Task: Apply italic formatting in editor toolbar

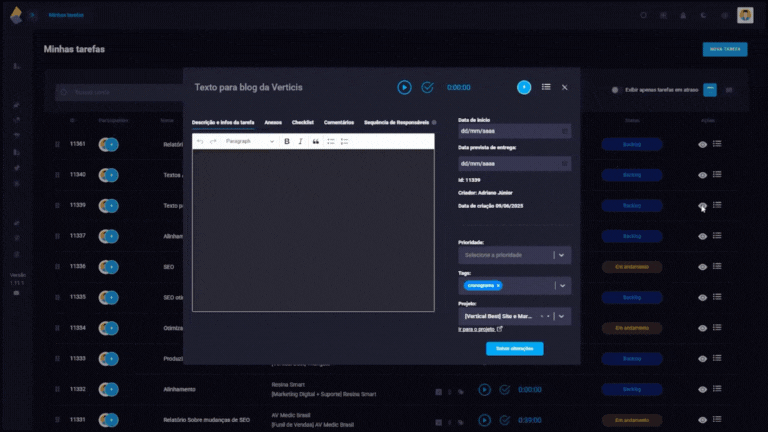Action: click(300, 142)
